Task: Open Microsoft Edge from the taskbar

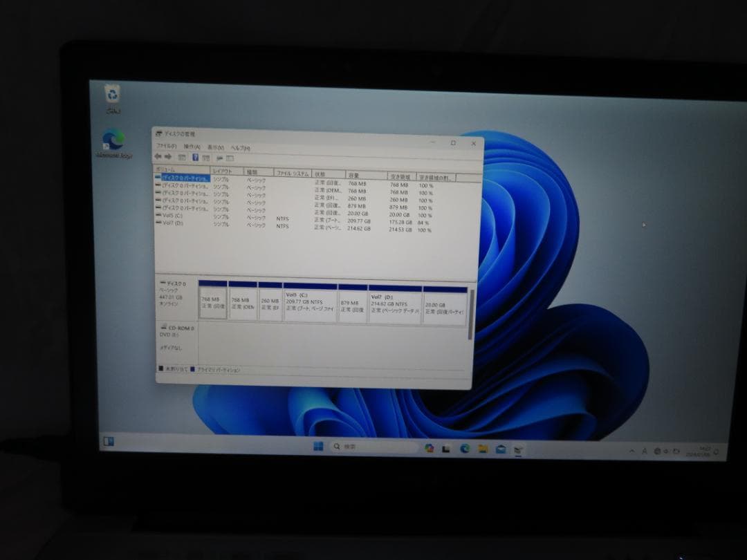Action: click(x=464, y=448)
